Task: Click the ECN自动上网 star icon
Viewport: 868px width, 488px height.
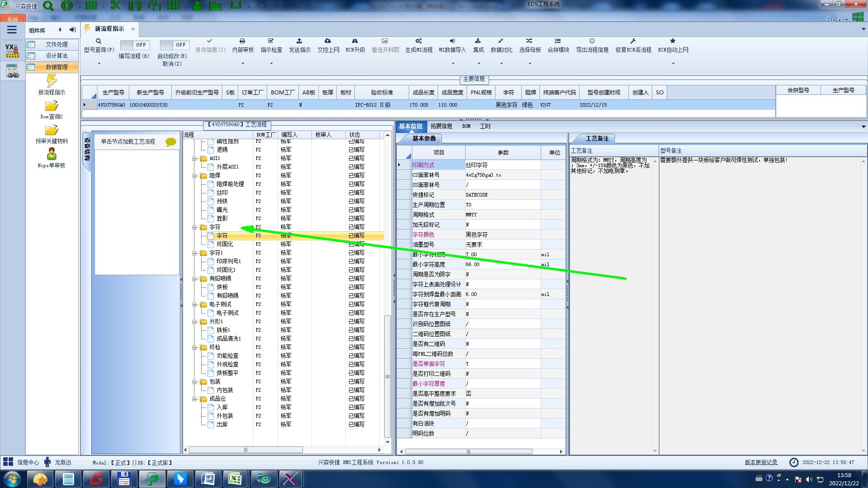Action: pyautogui.click(x=673, y=41)
